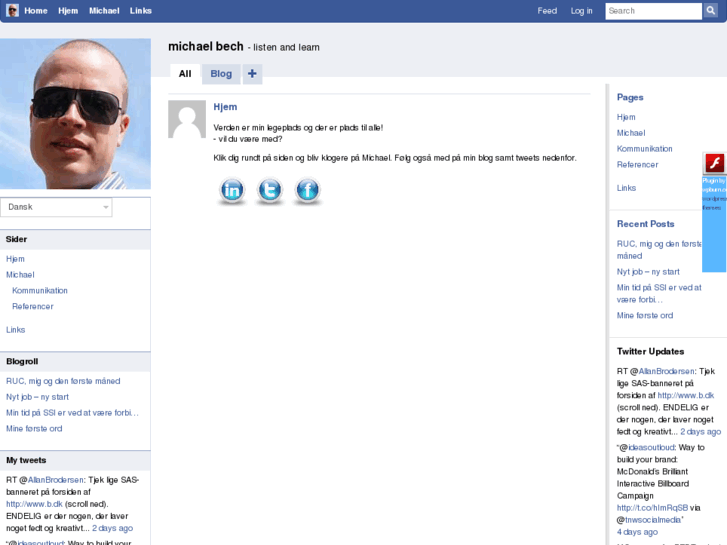This screenshot has width=727, height=545.
Task: Click the 'listen and learn' tagline
Action: click(287, 47)
